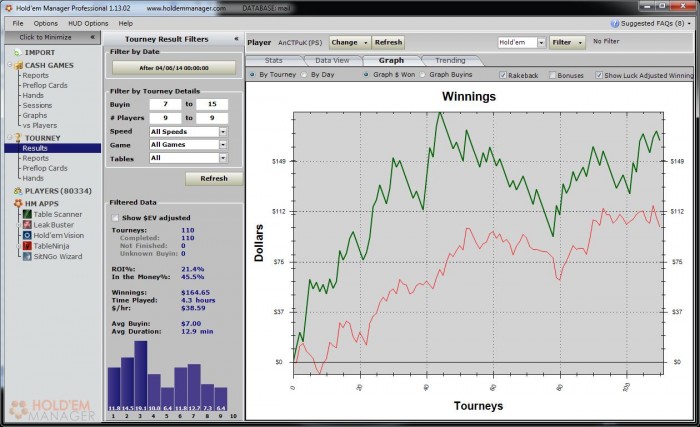Open the Game dropdown
This screenshot has width=700, height=427.
point(223,145)
